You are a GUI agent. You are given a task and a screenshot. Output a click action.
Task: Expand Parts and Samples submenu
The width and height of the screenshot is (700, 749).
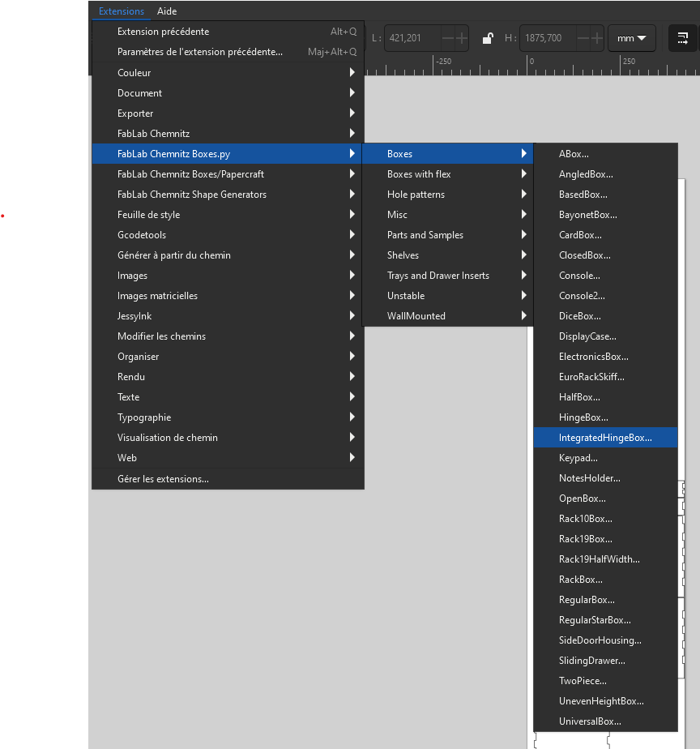(x=447, y=235)
